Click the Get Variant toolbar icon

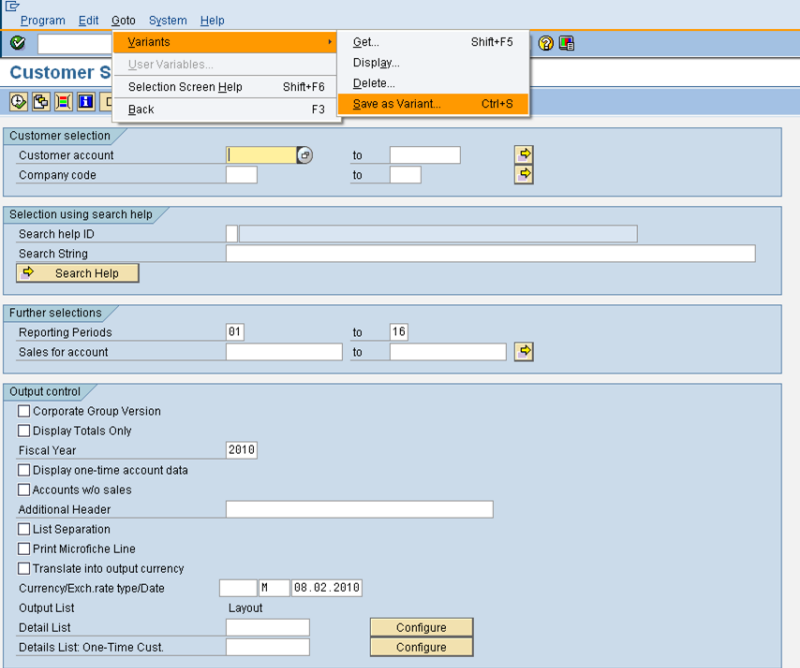[x=41, y=101]
